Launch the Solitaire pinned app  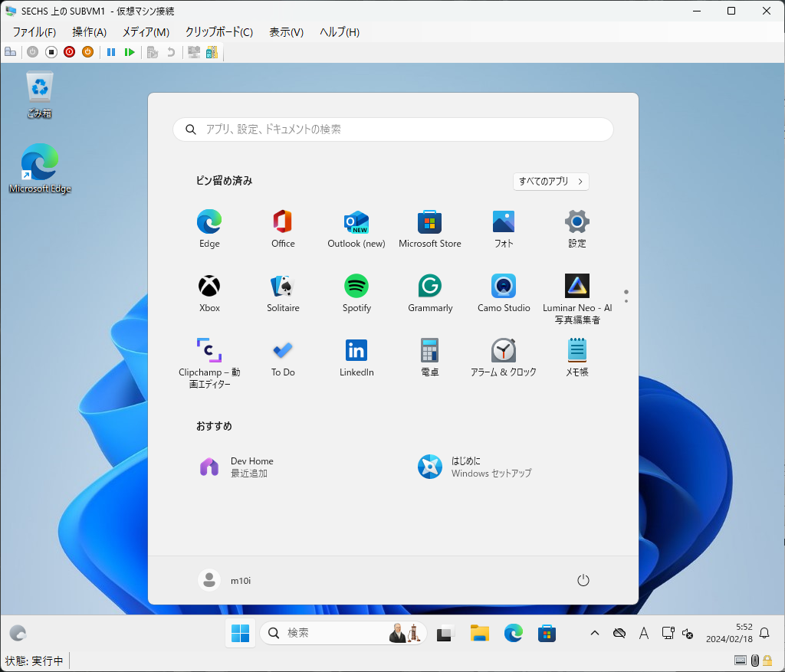(283, 293)
